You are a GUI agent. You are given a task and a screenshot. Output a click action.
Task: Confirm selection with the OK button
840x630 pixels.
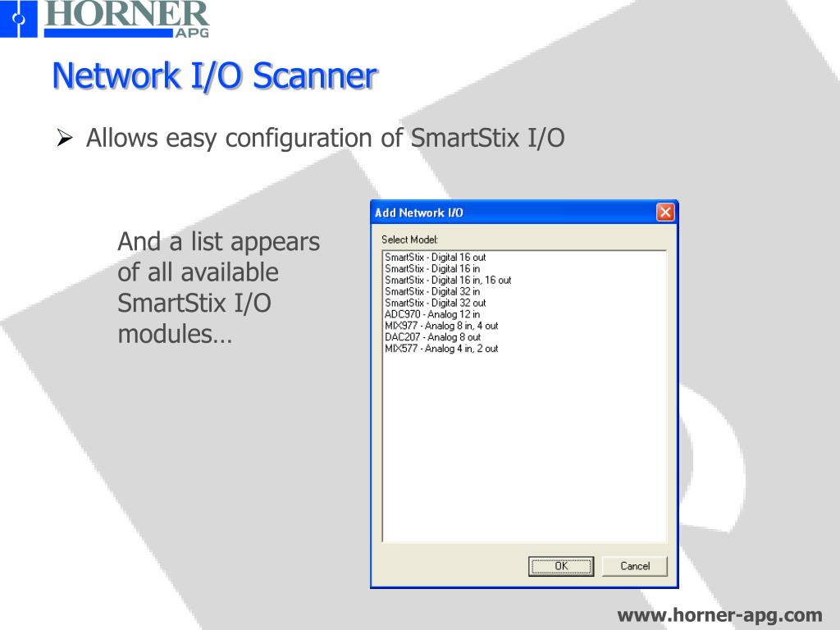[x=561, y=566]
